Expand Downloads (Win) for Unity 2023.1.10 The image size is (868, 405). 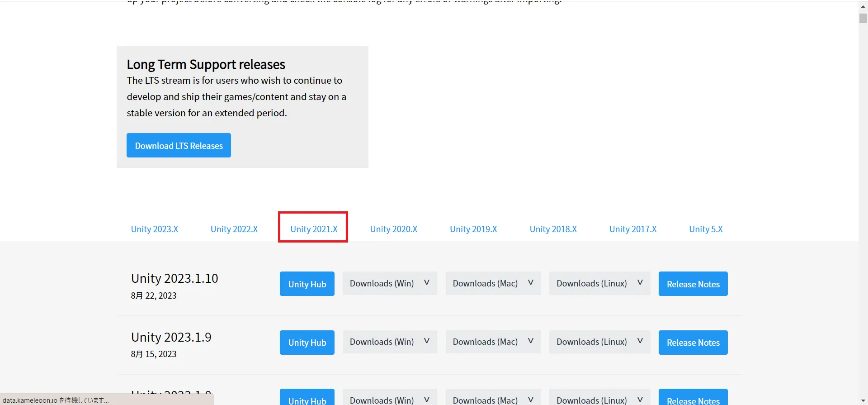[390, 283]
